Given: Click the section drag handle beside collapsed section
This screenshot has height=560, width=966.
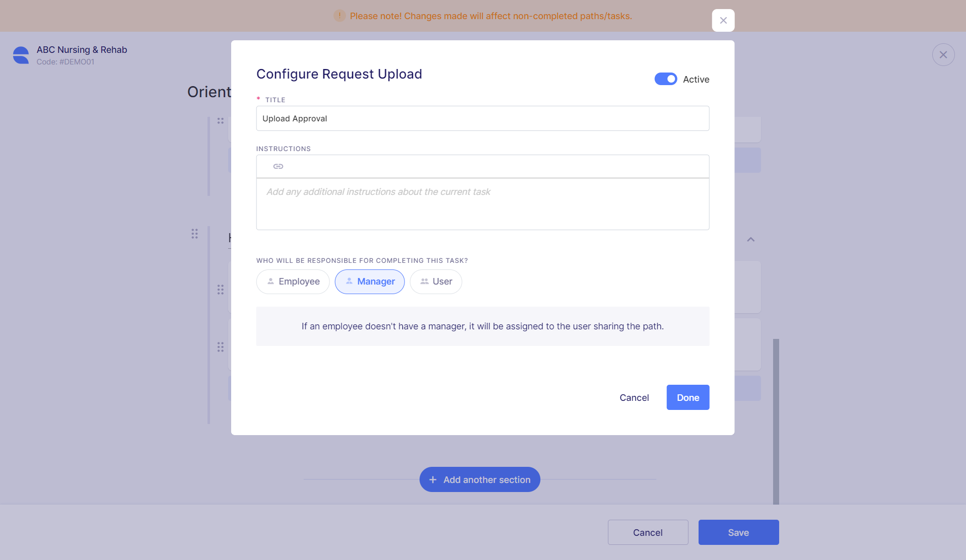Looking at the screenshot, I should [x=194, y=234].
